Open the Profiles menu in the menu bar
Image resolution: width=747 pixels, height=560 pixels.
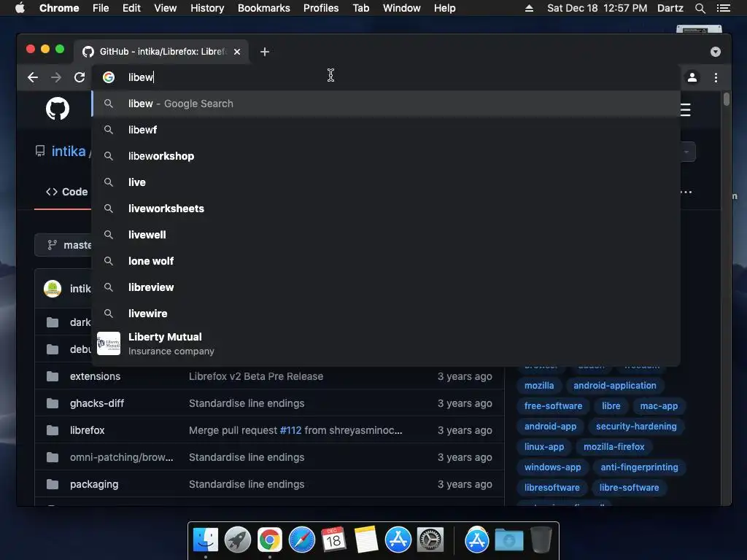coord(321,8)
